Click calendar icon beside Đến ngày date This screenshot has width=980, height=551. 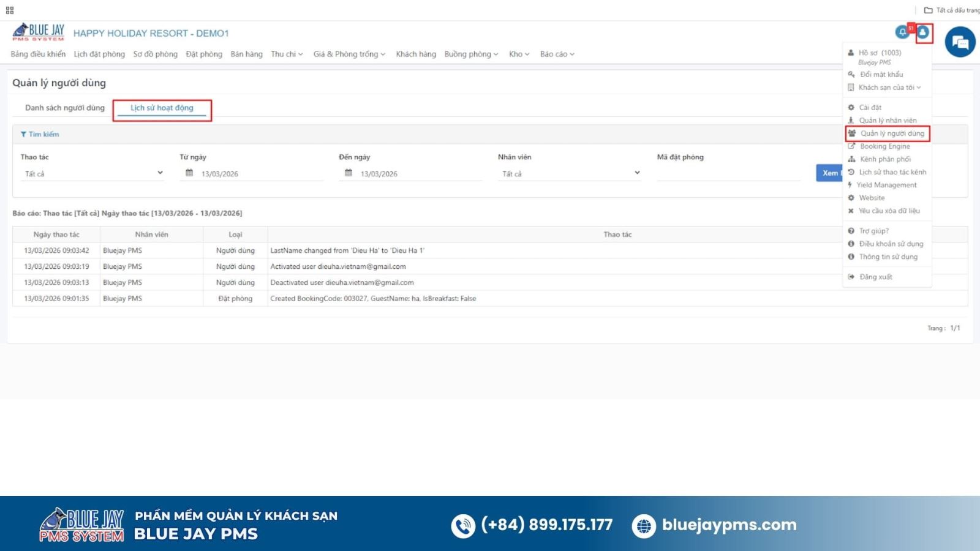[x=349, y=173]
